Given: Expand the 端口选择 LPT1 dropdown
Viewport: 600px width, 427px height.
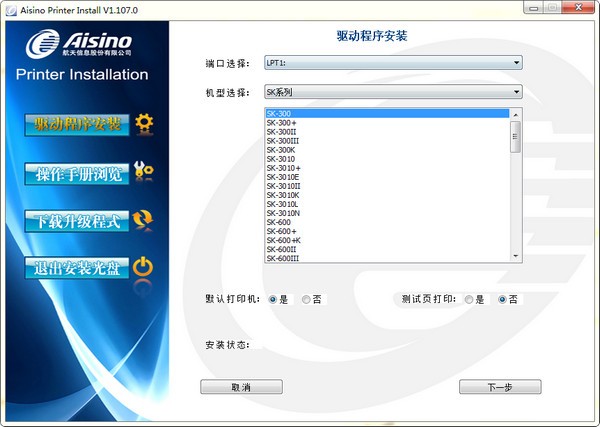Looking at the screenshot, I should [393, 63].
